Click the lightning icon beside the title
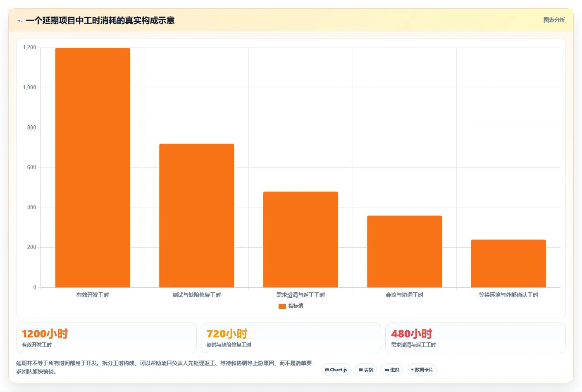Image resolution: width=582 pixels, height=392 pixels. [x=19, y=21]
